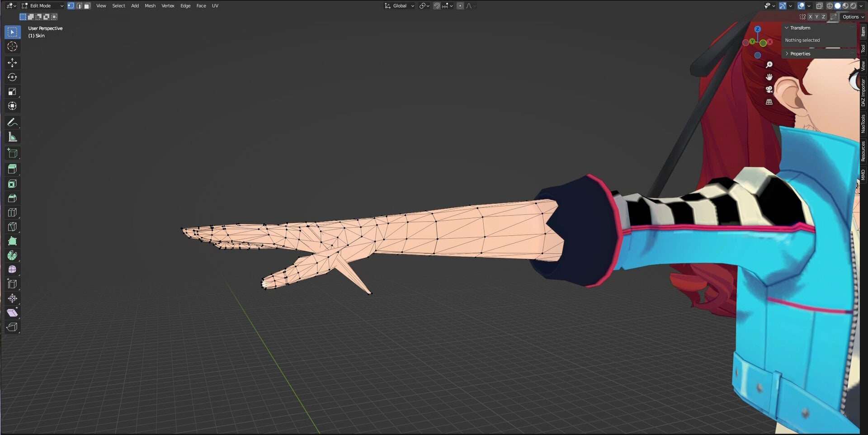The width and height of the screenshot is (868, 435).
Task: Select the Poly Build tool
Action: coord(12,241)
